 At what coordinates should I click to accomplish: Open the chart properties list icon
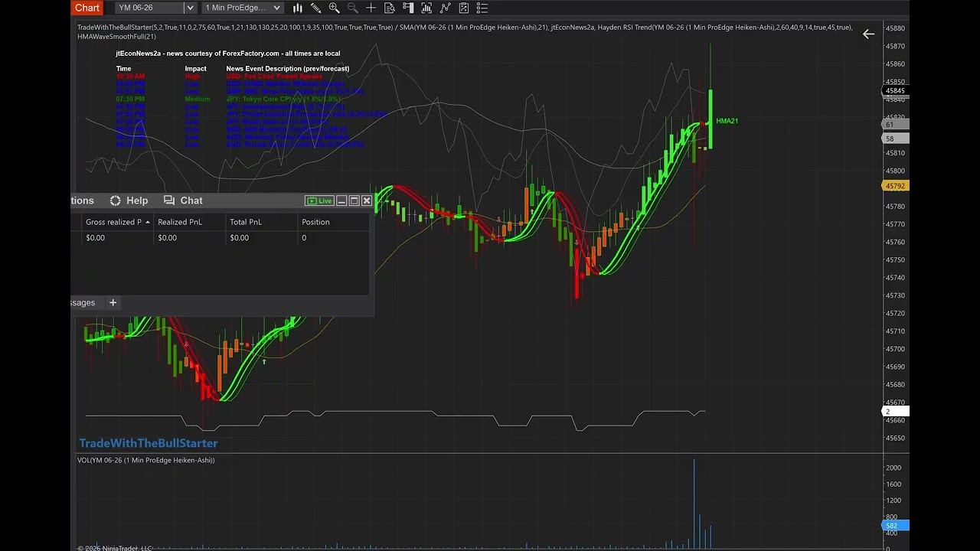tap(482, 8)
